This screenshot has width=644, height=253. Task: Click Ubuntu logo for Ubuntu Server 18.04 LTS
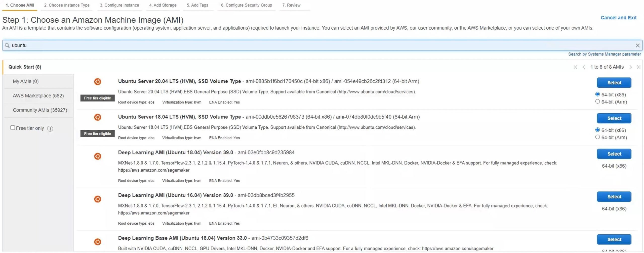point(98,117)
